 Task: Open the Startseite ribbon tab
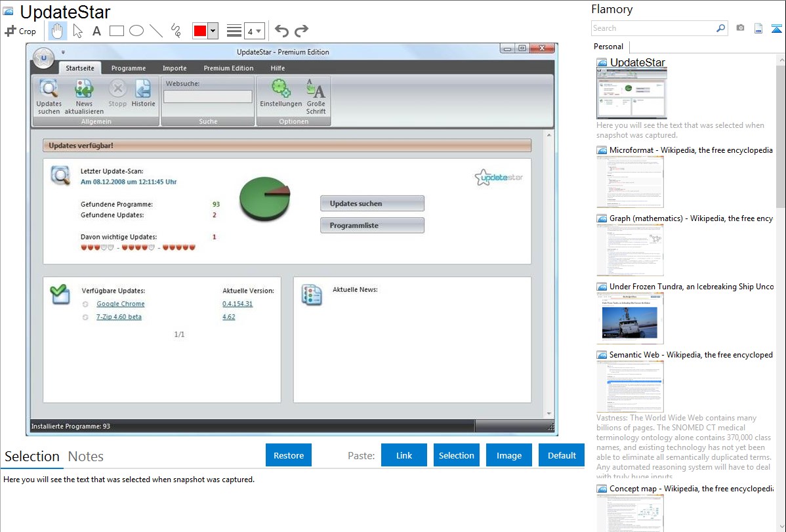(x=80, y=68)
